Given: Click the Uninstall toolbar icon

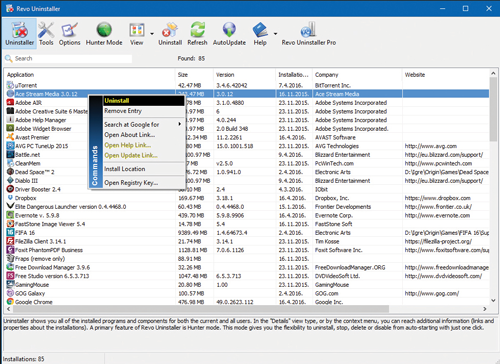Looking at the screenshot, I should 170,33.
